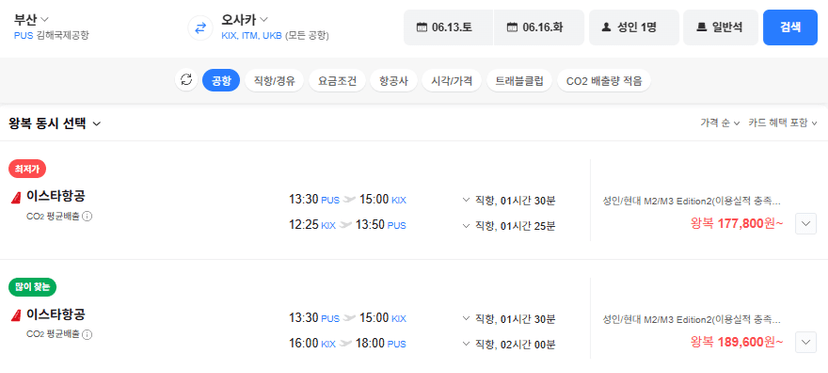Open the 가격 순 sort dropdown

[720, 123]
